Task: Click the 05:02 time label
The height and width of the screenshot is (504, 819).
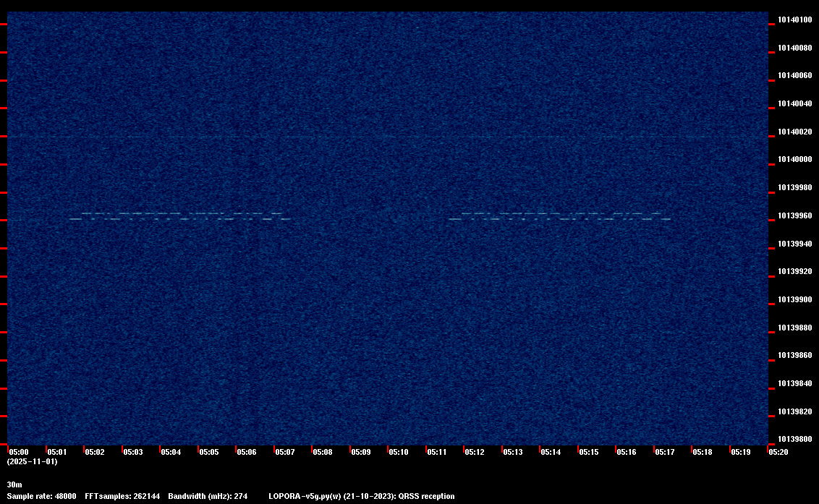Action: pos(95,452)
